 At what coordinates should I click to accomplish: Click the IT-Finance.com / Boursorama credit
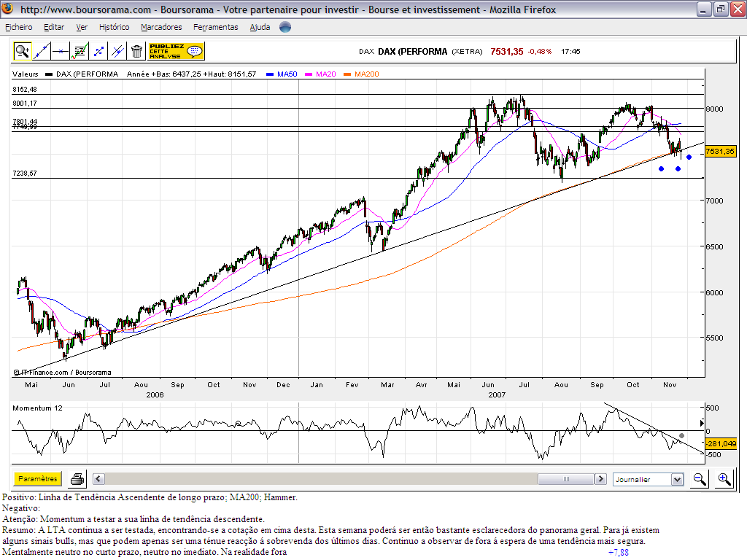tap(63, 373)
